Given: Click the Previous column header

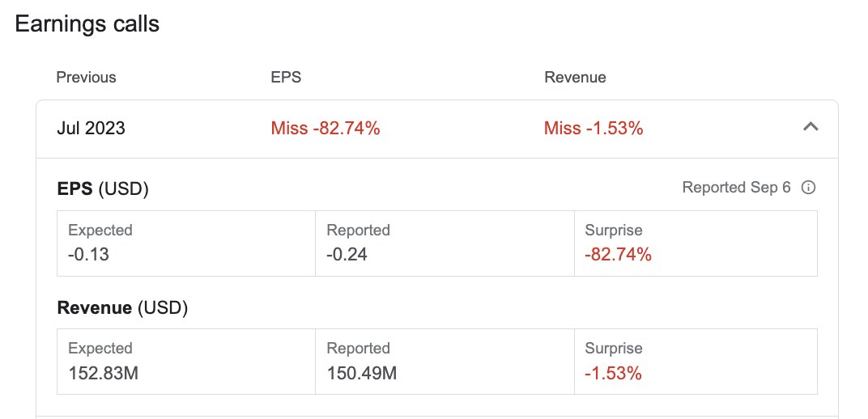Looking at the screenshot, I should (x=87, y=78).
